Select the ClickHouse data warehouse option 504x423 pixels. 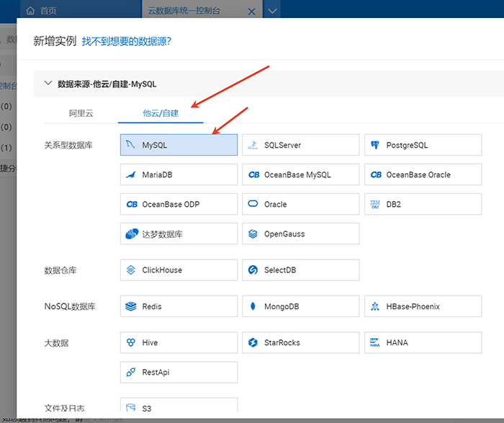coord(179,270)
